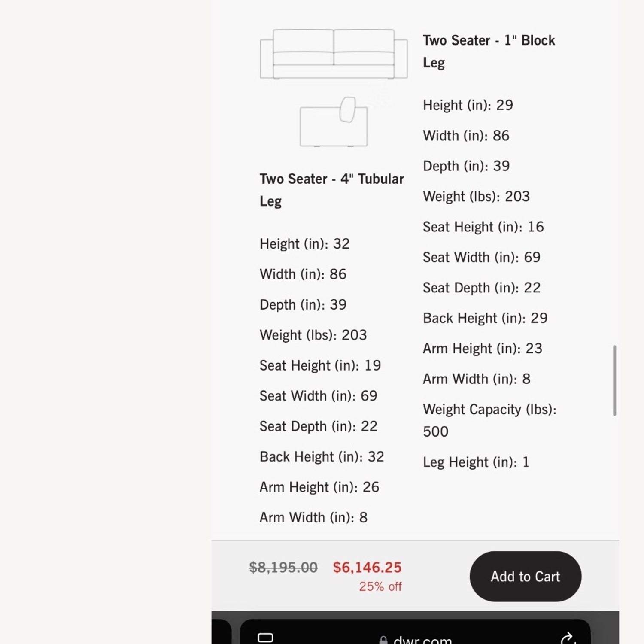
Task: Click the Weight Capacity (lbs) 500 spec
Action: tap(489, 420)
